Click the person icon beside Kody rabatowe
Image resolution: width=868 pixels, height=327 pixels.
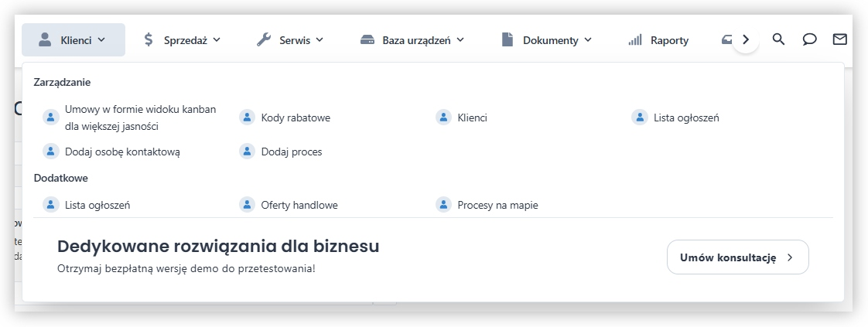click(x=247, y=118)
